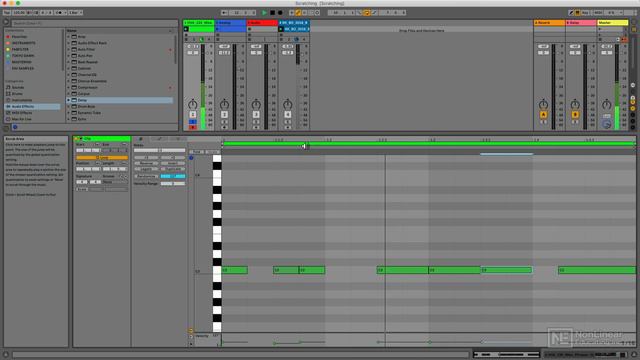This screenshot has height=360, width=640.
Task: Toggle the highlighted orange loop switch
Action: [367, 13]
